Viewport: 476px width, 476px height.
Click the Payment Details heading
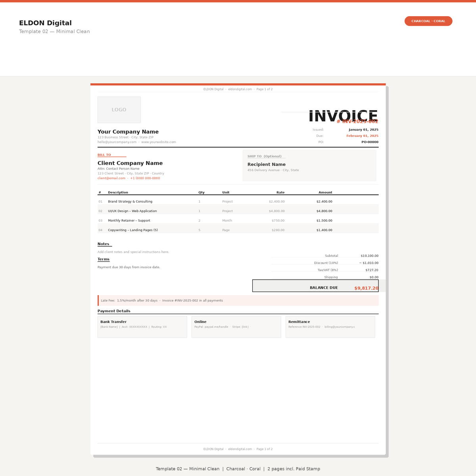pyautogui.click(x=114, y=311)
